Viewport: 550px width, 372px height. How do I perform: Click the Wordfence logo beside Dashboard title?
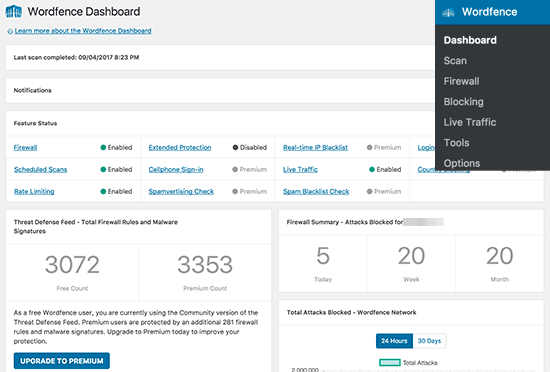pyautogui.click(x=14, y=12)
